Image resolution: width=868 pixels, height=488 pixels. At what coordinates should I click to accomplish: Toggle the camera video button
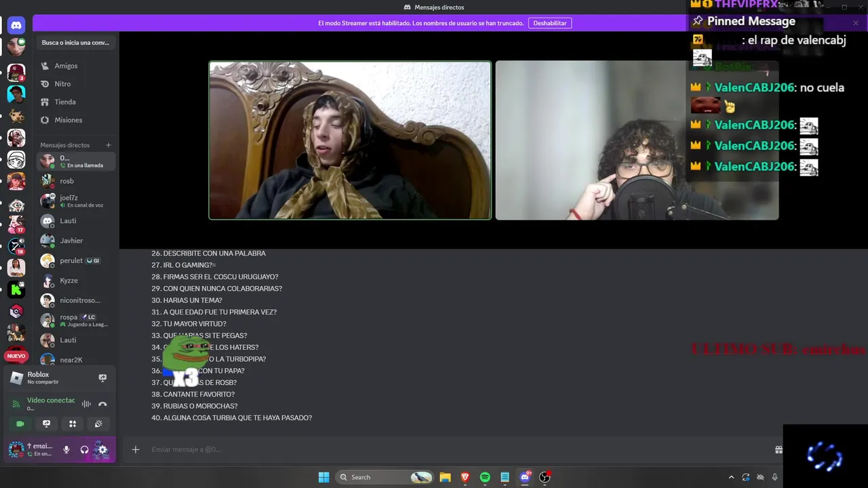click(20, 424)
